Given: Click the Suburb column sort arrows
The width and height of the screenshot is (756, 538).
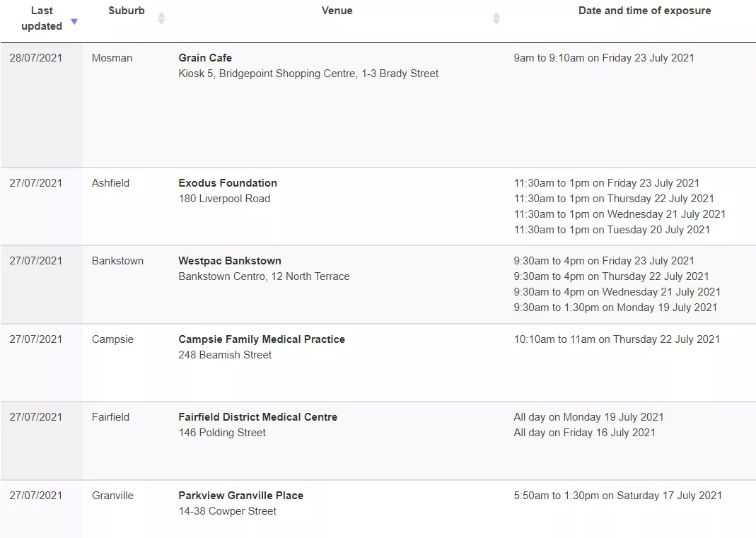Looking at the screenshot, I should coord(161,18).
